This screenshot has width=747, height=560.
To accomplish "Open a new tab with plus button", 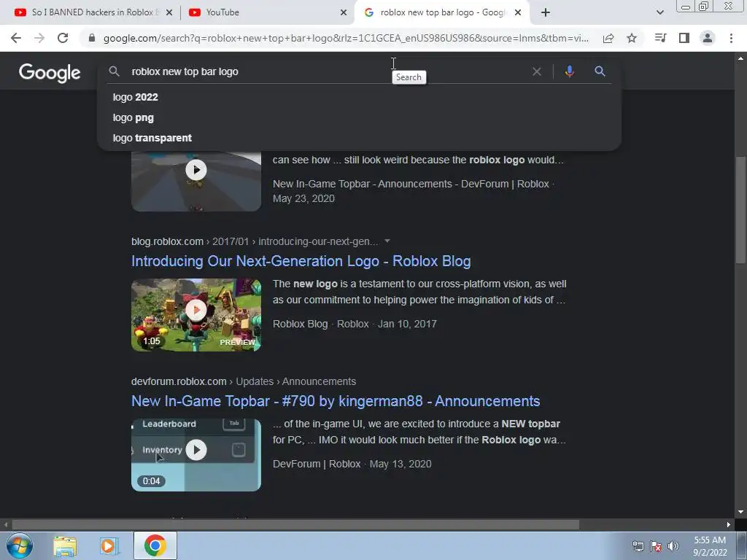I will 546,12.
